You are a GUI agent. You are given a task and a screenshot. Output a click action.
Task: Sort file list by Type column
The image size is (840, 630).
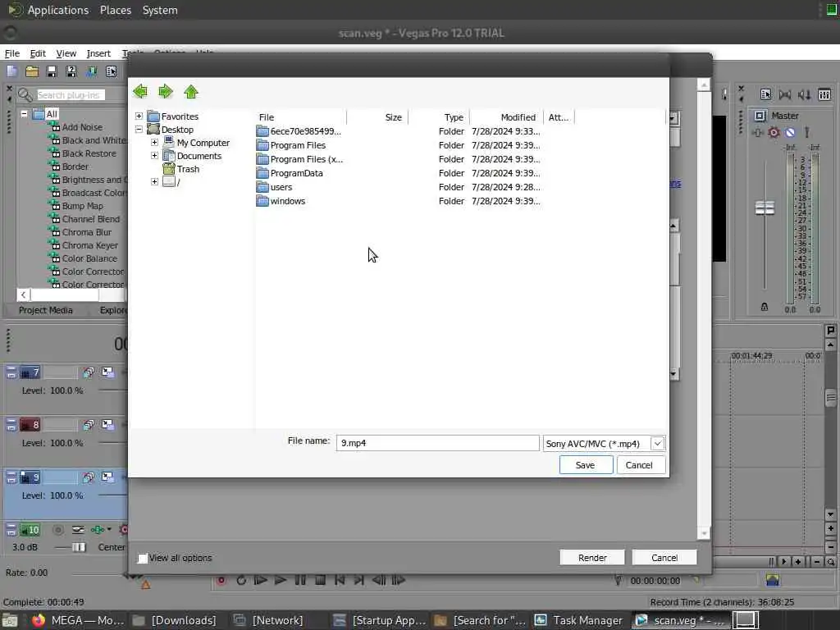[440, 116]
